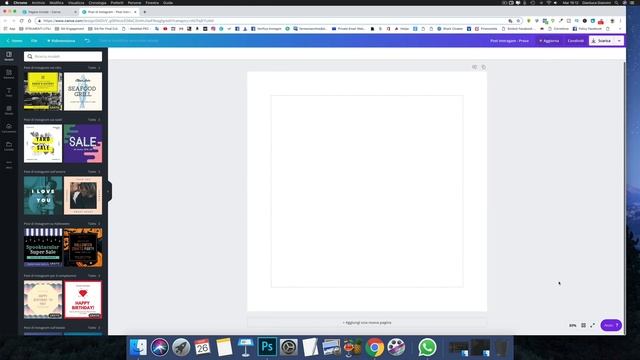Expand 'Tutto' for the Yard Sale template row
The width and height of the screenshot is (640, 360).
(x=94, y=120)
